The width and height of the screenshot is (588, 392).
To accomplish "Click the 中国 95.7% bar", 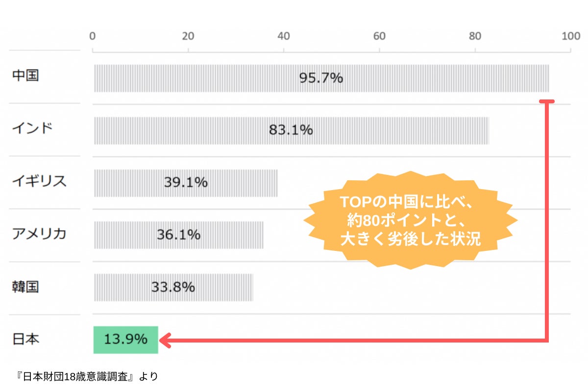I will tap(321, 78).
